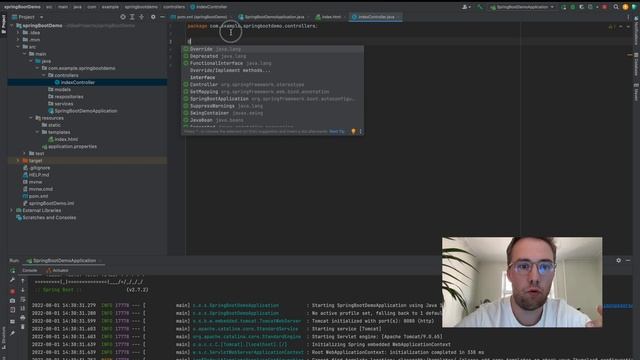Open the Notifications side tool window
Screen dimensions: 640x360
636,32
